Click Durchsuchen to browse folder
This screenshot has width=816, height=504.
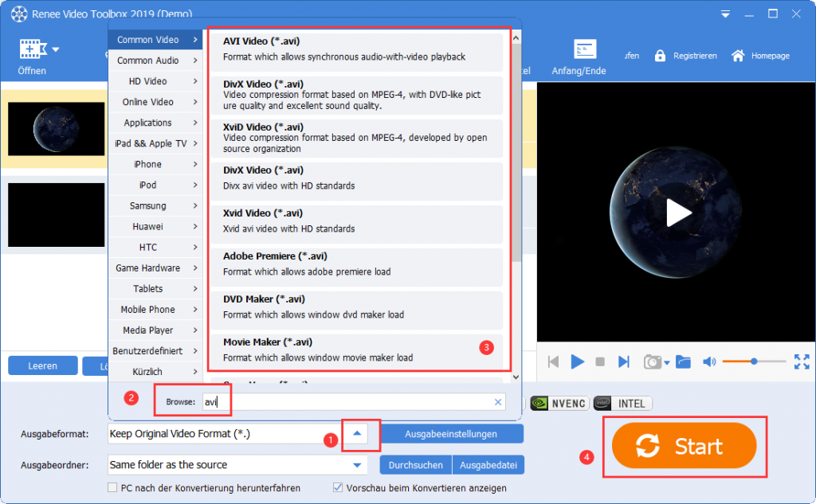tap(416, 465)
